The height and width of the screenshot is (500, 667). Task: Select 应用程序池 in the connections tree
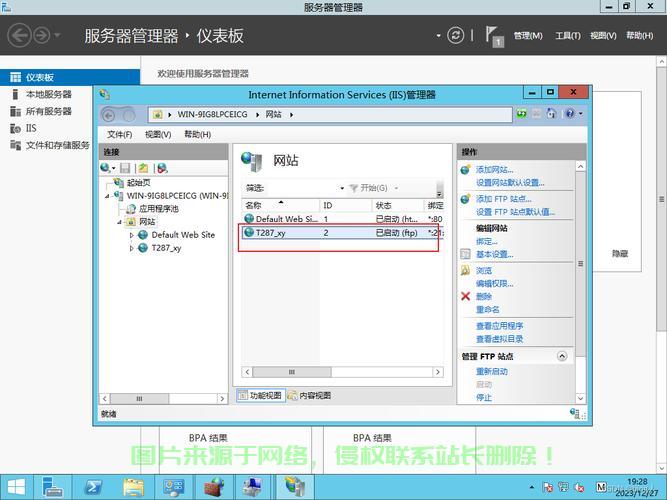coord(159,209)
